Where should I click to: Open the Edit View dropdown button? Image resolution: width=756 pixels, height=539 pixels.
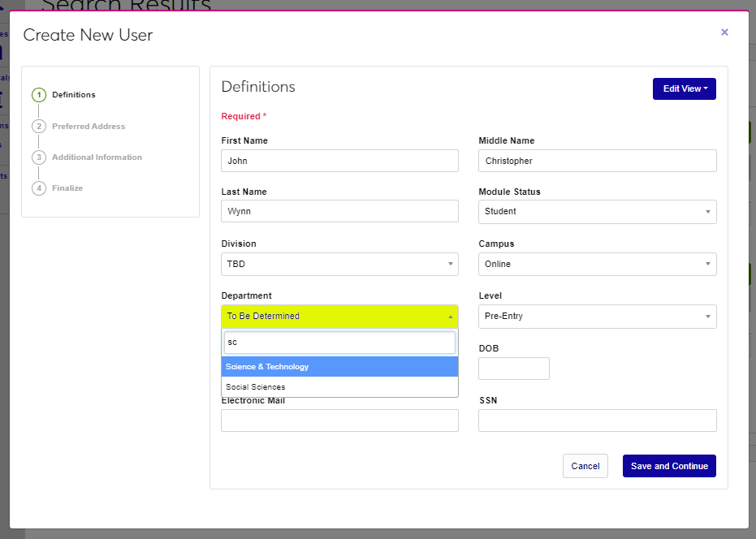tap(684, 88)
